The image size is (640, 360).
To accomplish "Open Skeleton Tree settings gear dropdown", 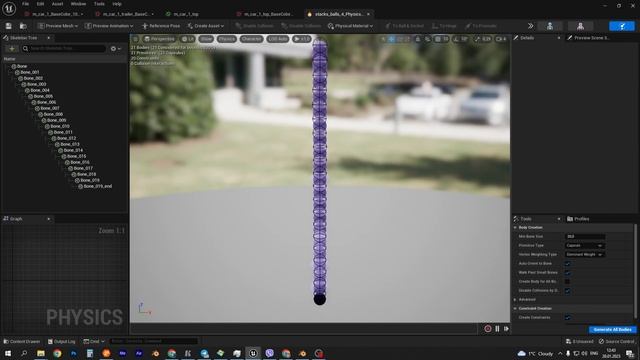I will click(116, 48).
